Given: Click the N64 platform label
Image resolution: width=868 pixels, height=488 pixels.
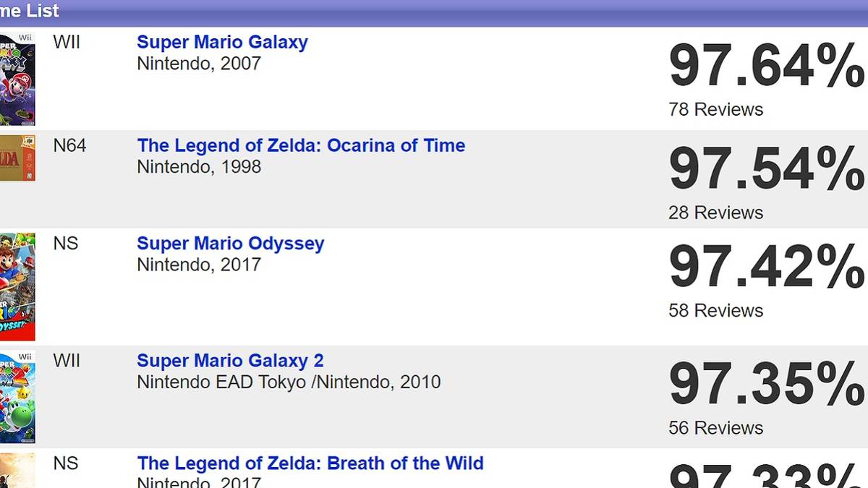Looking at the screenshot, I should 69,146.
